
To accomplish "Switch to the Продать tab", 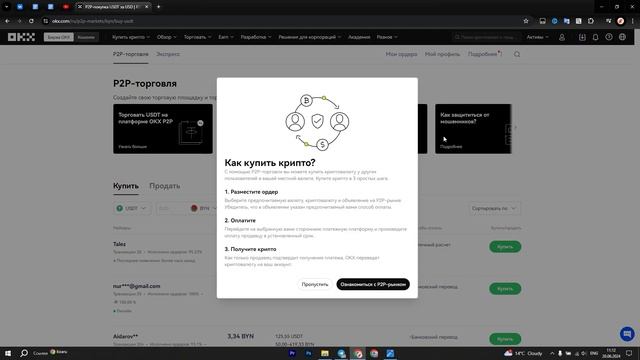I will (x=164, y=186).
